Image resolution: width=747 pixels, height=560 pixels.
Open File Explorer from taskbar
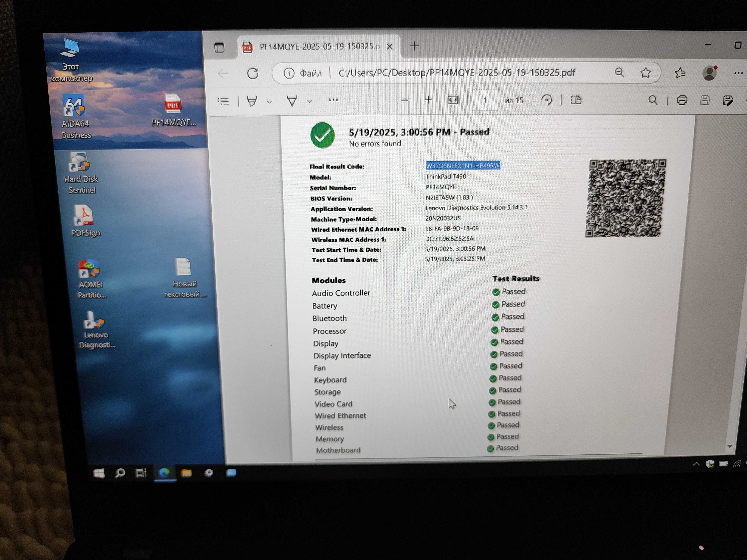pos(186,473)
